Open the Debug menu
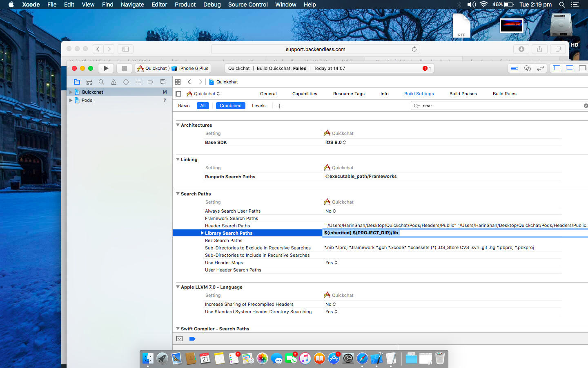Image resolution: width=588 pixels, height=368 pixels. (212, 4)
